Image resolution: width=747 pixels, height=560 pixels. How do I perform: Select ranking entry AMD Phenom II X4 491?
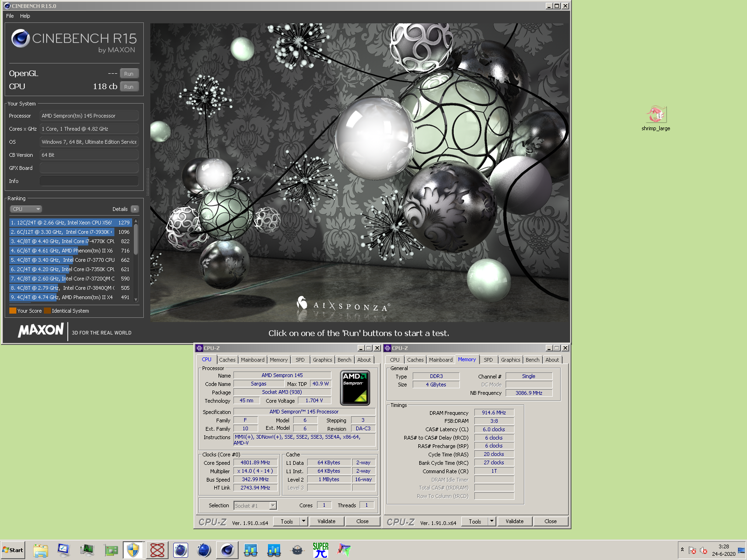(x=71, y=297)
